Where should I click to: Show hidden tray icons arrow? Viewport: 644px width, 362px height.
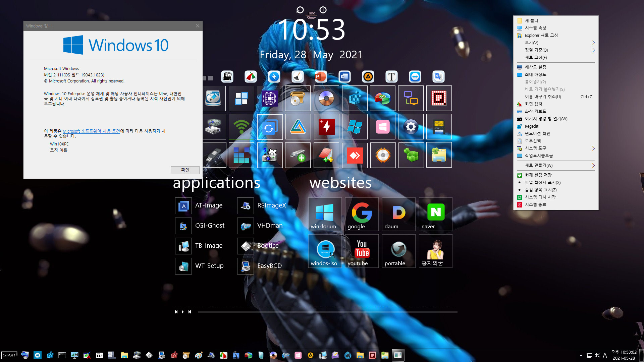point(581,355)
